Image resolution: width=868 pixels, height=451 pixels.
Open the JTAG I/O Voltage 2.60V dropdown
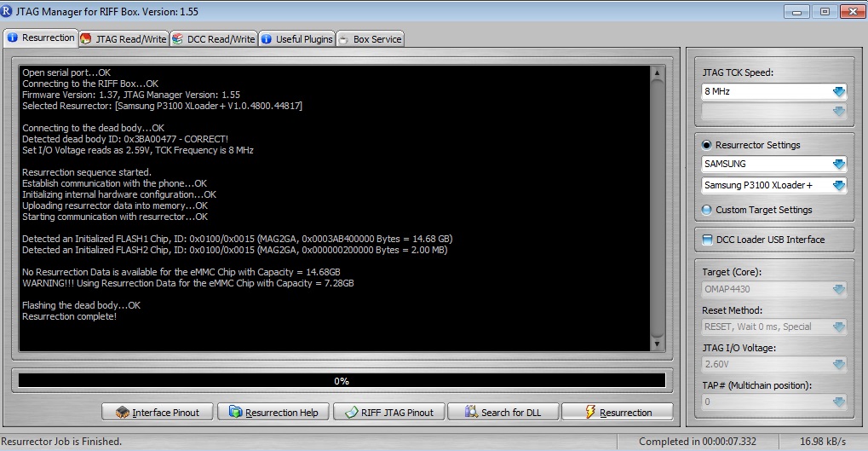click(774, 364)
